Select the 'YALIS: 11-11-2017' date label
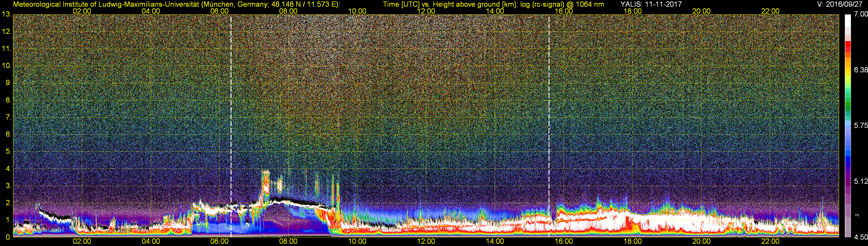The width and height of the screenshot is (868, 246). click(x=651, y=4)
